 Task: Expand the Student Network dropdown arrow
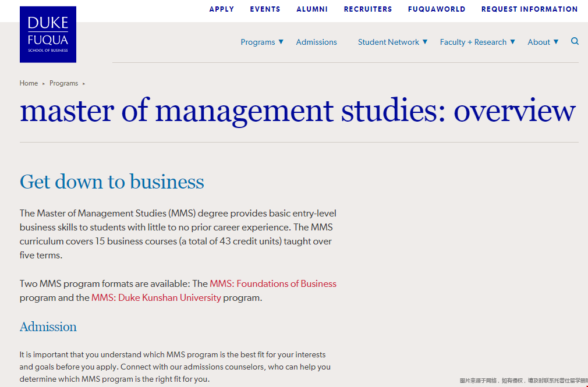click(x=425, y=42)
